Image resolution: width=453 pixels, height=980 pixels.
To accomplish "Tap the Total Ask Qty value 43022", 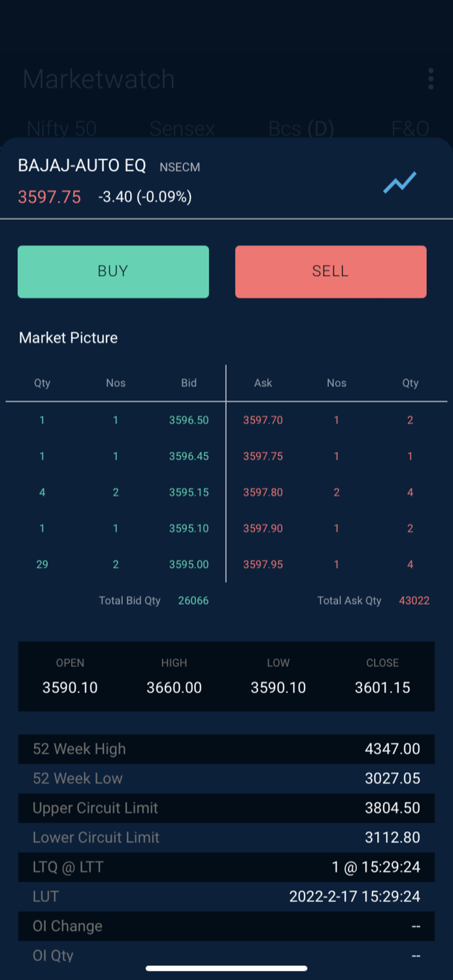I will (x=414, y=600).
